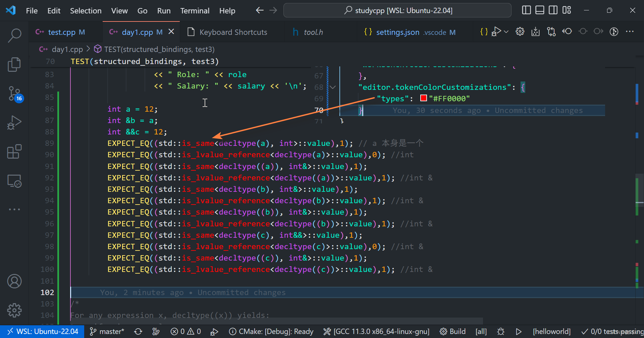Open the Help menu
This screenshot has width=644, height=338.
tap(227, 11)
